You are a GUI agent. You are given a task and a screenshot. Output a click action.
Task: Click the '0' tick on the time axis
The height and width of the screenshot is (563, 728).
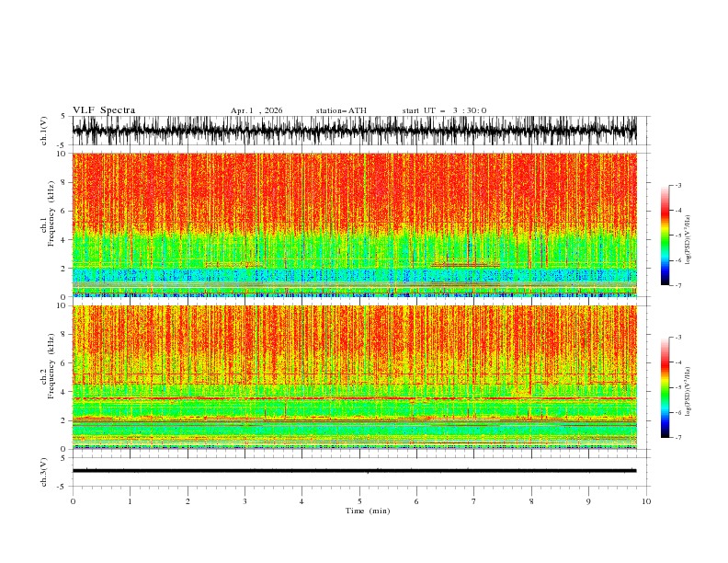pos(73,501)
